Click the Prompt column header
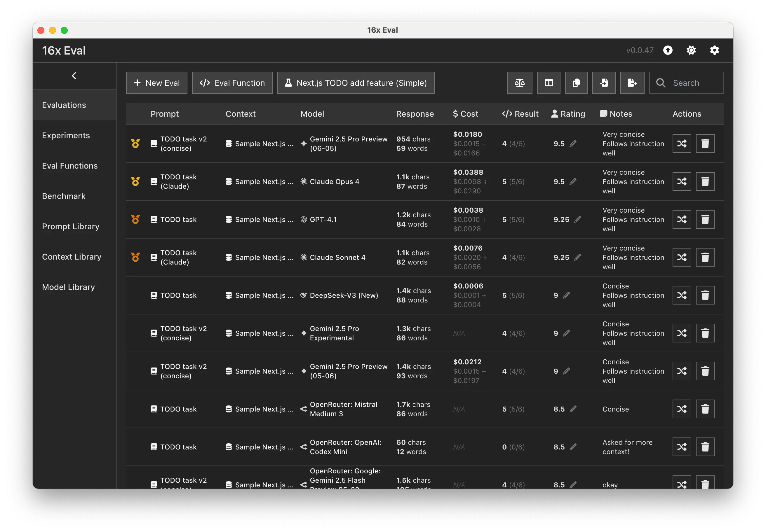Viewport: 766px width, 532px height. (x=164, y=114)
